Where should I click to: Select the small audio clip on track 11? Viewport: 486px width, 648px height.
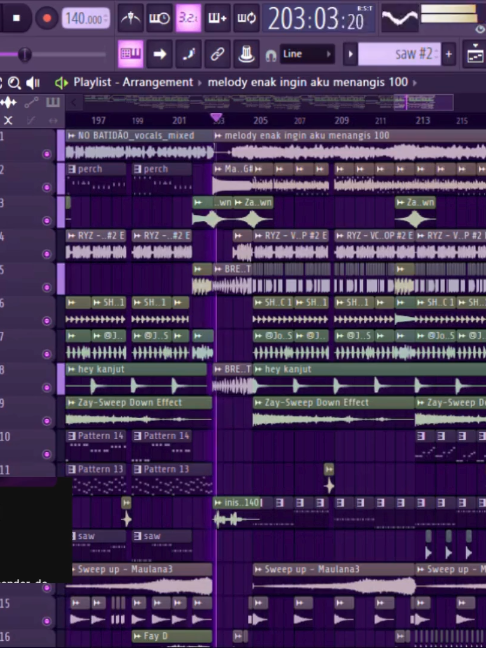pos(329,479)
